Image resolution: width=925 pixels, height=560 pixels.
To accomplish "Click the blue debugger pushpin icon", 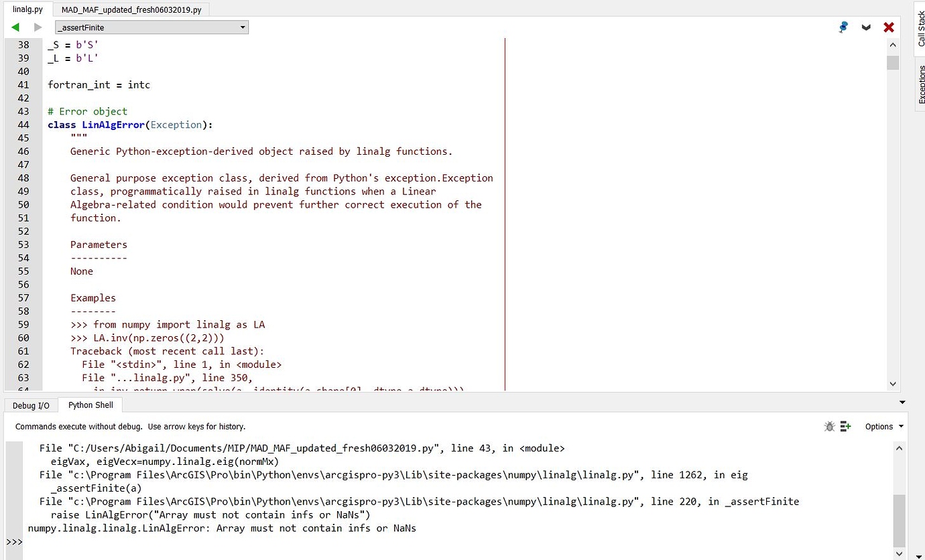I will pos(843,27).
